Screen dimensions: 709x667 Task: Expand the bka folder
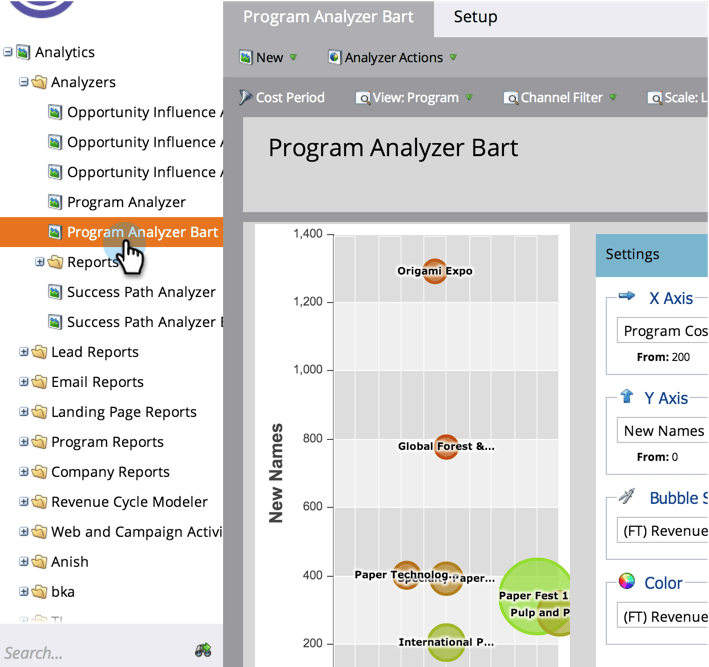24,591
